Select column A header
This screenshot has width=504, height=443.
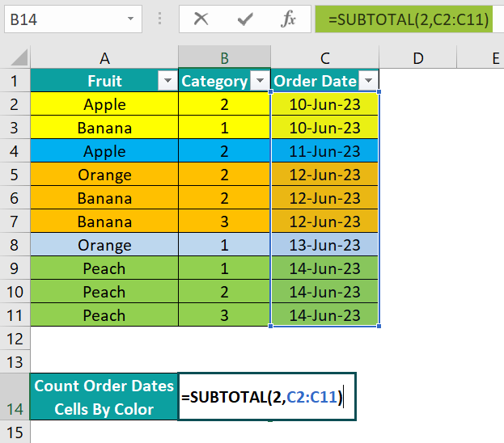104,57
